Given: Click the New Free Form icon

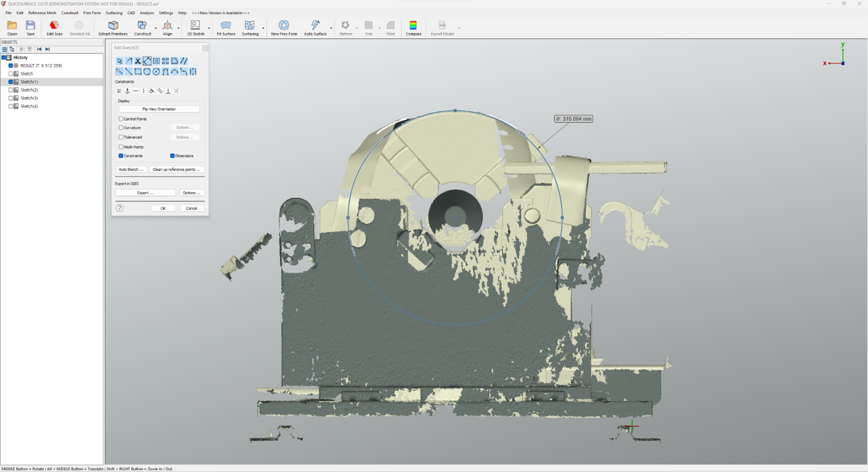Looking at the screenshot, I should [x=284, y=27].
